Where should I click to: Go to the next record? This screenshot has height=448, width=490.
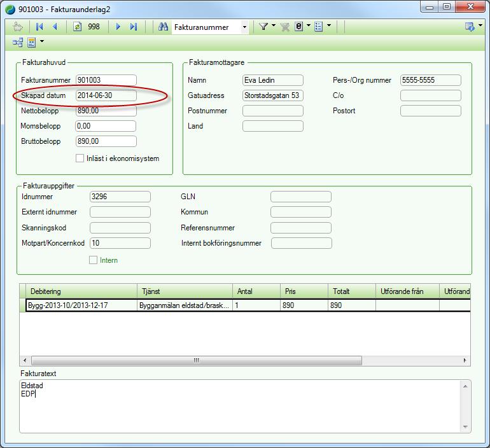point(118,27)
